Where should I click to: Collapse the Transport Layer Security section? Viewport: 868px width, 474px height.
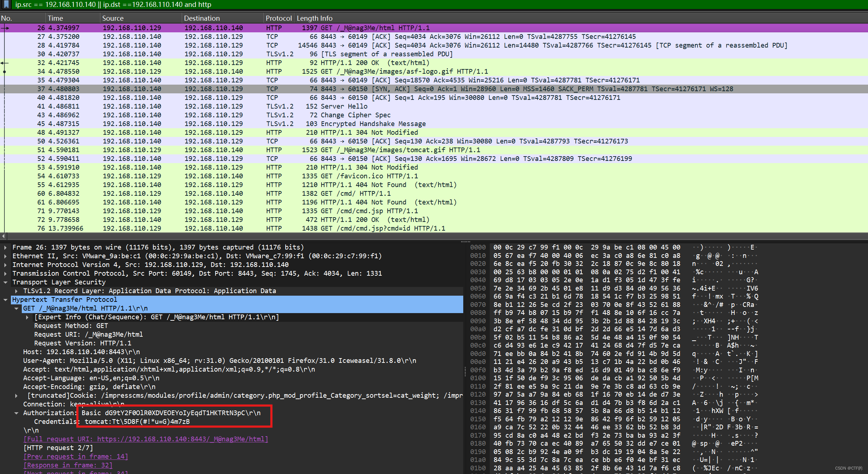5,282
